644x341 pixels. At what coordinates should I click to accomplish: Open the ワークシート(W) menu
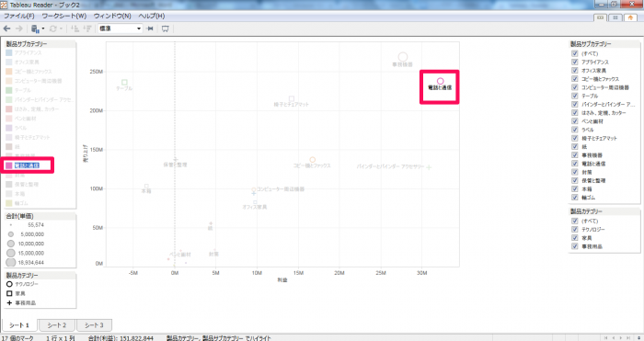pyautogui.click(x=64, y=16)
